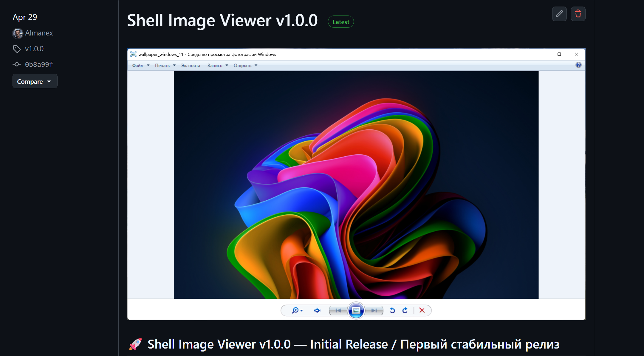644x356 pixels.
Task: Click Almanex's avatar picture
Action: (18, 33)
